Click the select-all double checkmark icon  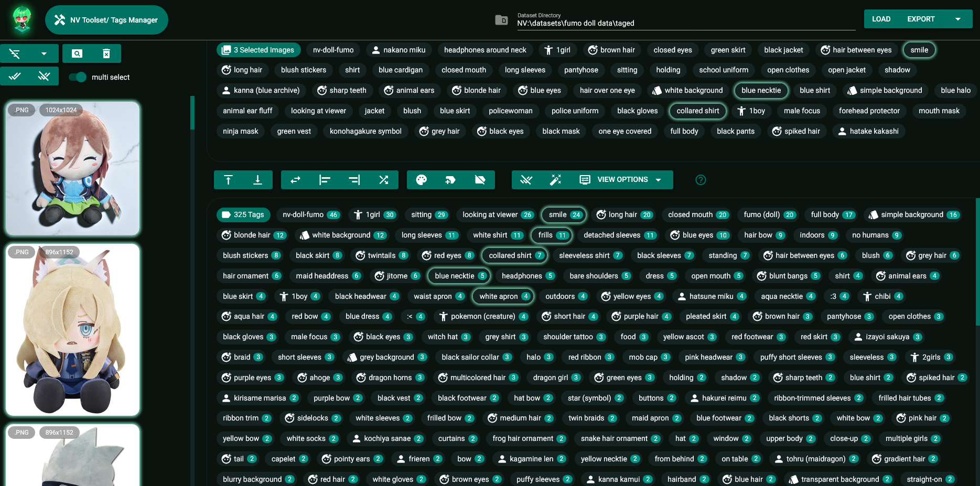[15, 76]
